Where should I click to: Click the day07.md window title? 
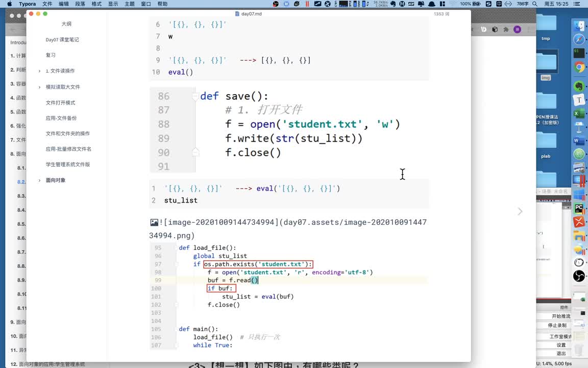[248, 14]
